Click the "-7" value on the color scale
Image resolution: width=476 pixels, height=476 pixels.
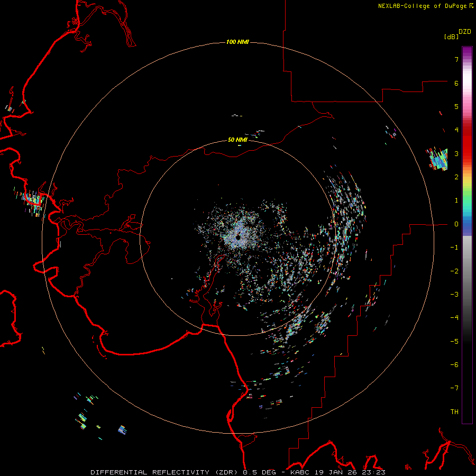(x=454, y=388)
